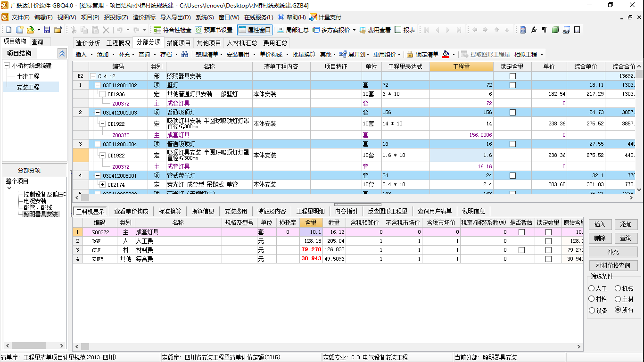Image resolution: width=644 pixels, height=362 pixels.
Task: Click the 锁定清单 lock icon
Action: [410, 54]
